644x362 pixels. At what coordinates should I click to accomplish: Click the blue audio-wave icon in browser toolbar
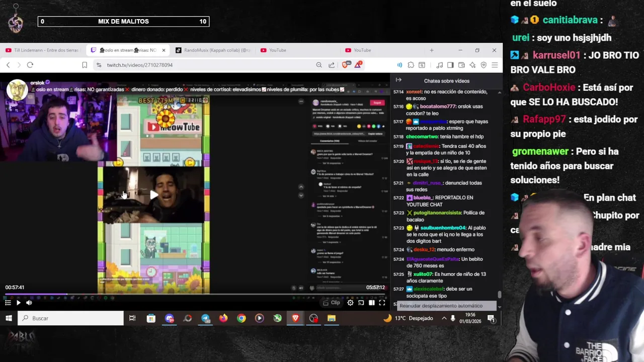399,65
